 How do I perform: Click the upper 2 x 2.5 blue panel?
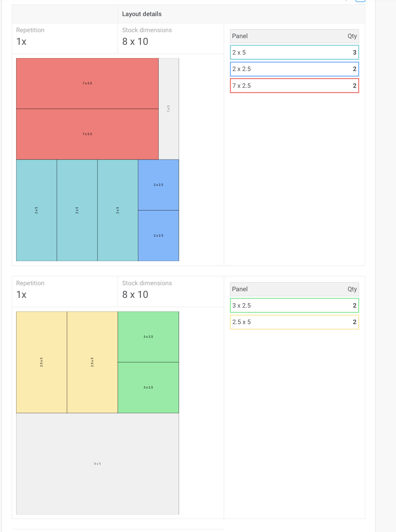(x=158, y=185)
